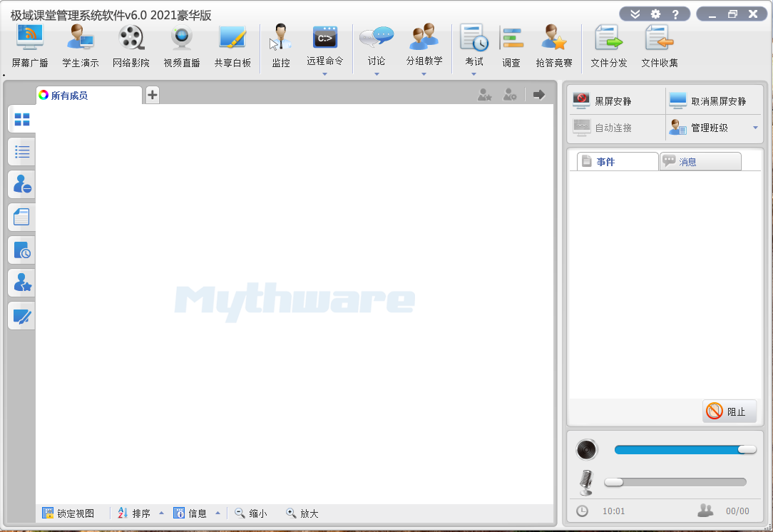Open the file with clock sidebar icon
This screenshot has width=773, height=532.
click(21, 250)
